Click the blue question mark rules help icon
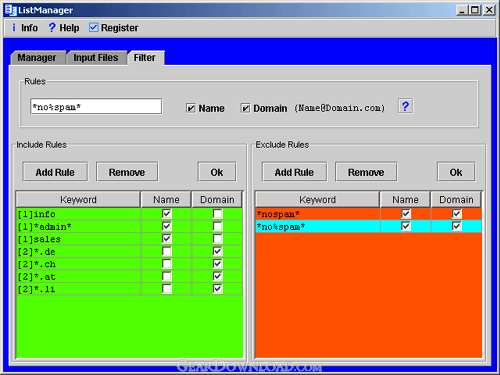The height and width of the screenshot is (375, 500). click(405, 106)
